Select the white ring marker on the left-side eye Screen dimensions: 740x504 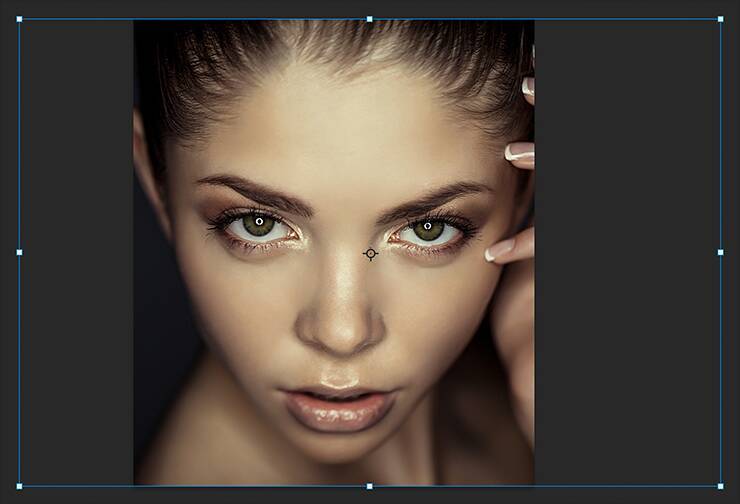pos(259,221)
